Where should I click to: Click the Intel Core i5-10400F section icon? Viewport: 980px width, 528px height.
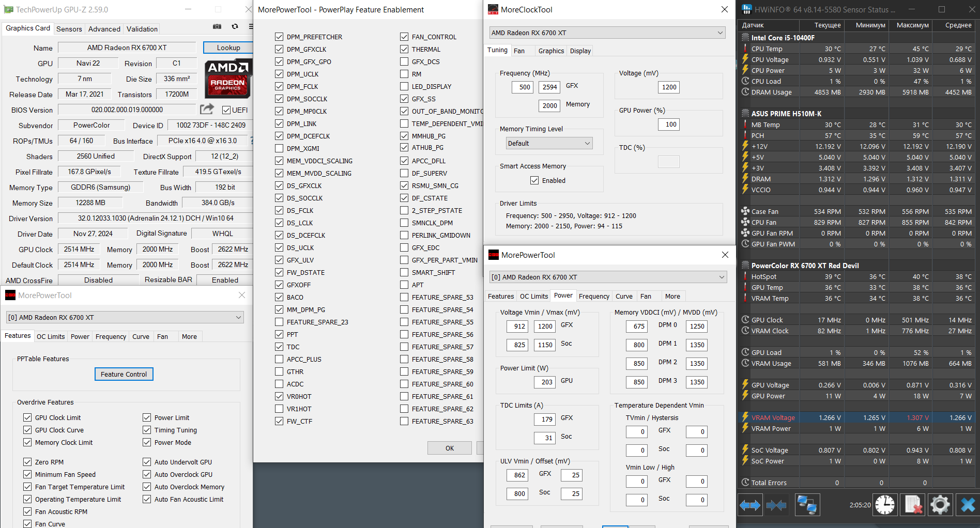tap(745, 38)
